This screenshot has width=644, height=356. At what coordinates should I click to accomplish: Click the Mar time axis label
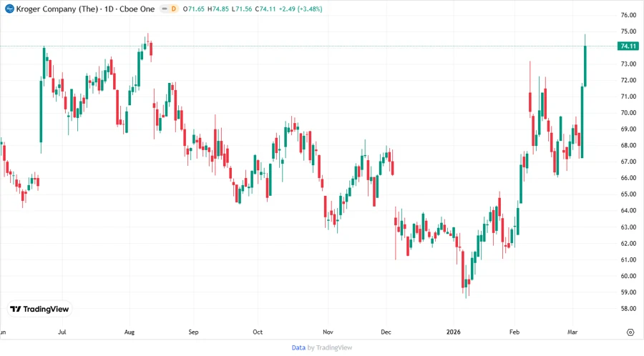tap(572, 332)
